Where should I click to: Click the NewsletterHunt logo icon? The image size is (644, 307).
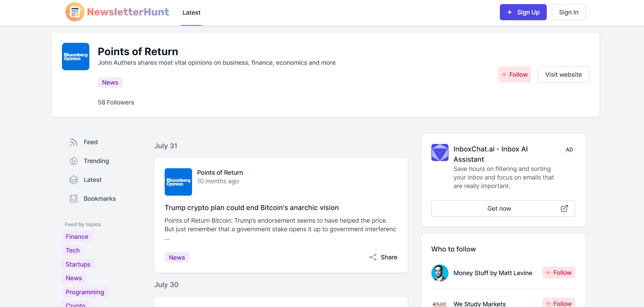click(x=75, y=12)
